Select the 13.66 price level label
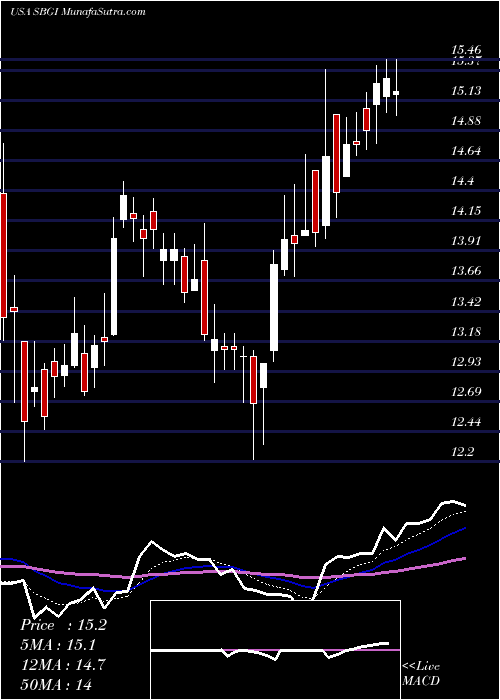Image resolution: width=500 pixels, height=700 pixels. 466,271
